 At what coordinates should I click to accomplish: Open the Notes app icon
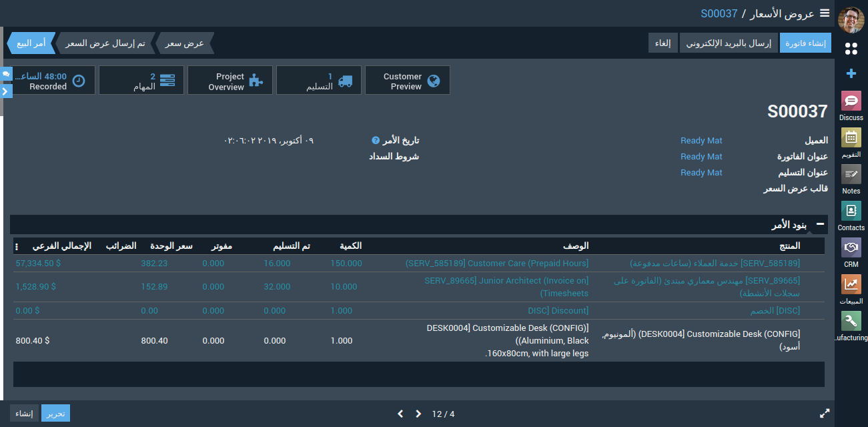point(851,175)
